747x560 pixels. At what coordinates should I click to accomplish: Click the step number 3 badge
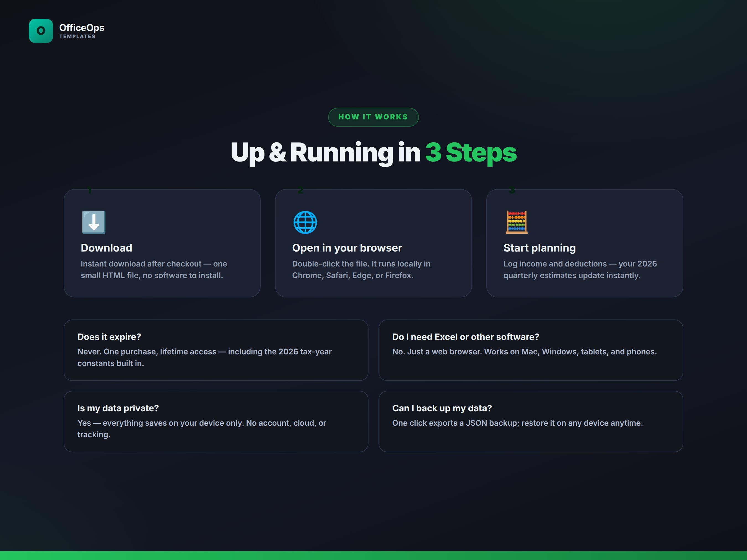click(512, 190)
